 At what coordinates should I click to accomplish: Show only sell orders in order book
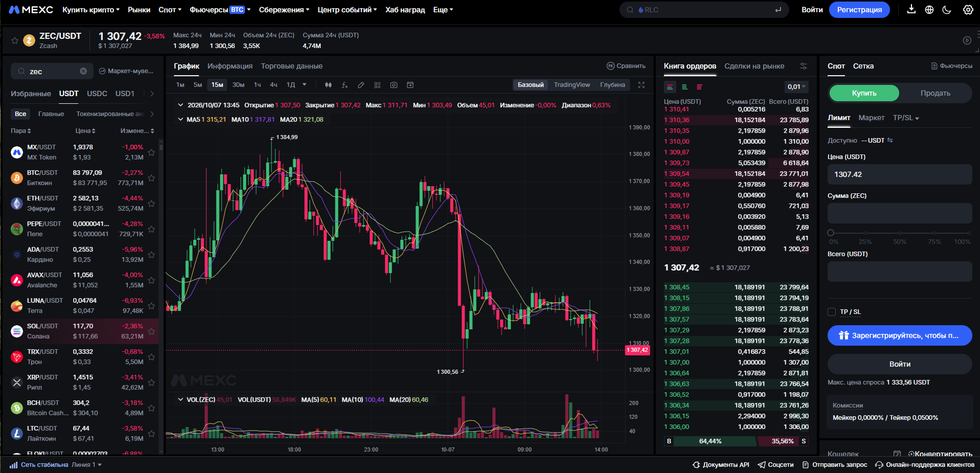click(x=699, y=87)
